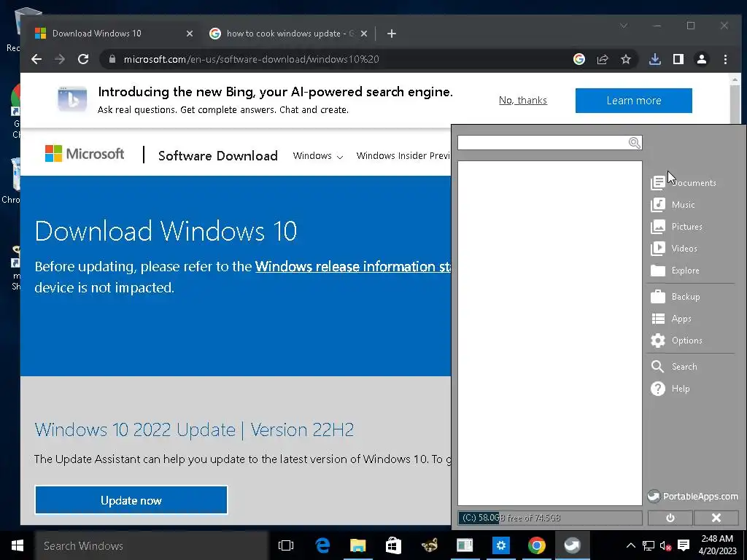This screenshot has width=747, height=560.
Task: Open Backup in PortableApps menu
Action: [675, 297]
